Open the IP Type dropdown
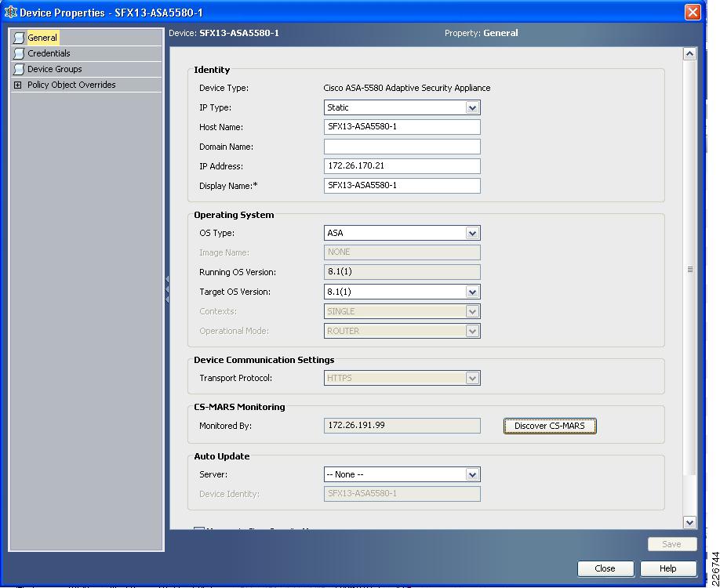The image size is (720, 588). pyautogui.click(x=472, y=108)
